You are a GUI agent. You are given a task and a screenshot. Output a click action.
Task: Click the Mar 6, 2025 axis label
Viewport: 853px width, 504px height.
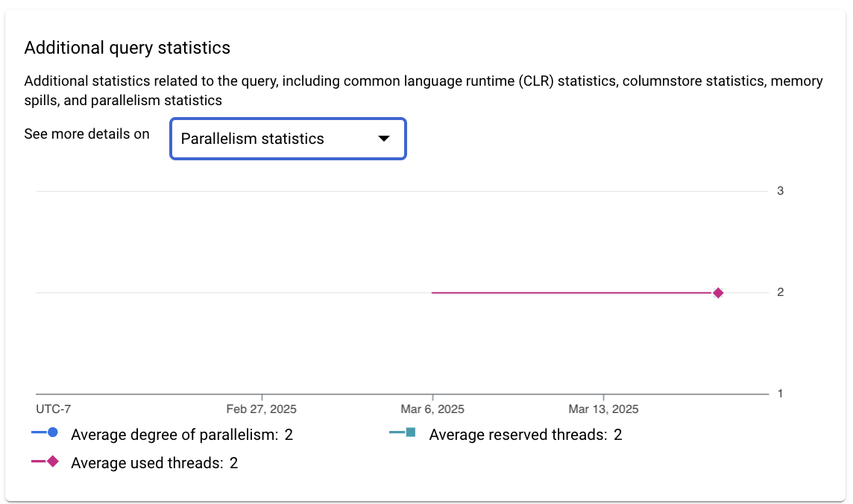433,409
